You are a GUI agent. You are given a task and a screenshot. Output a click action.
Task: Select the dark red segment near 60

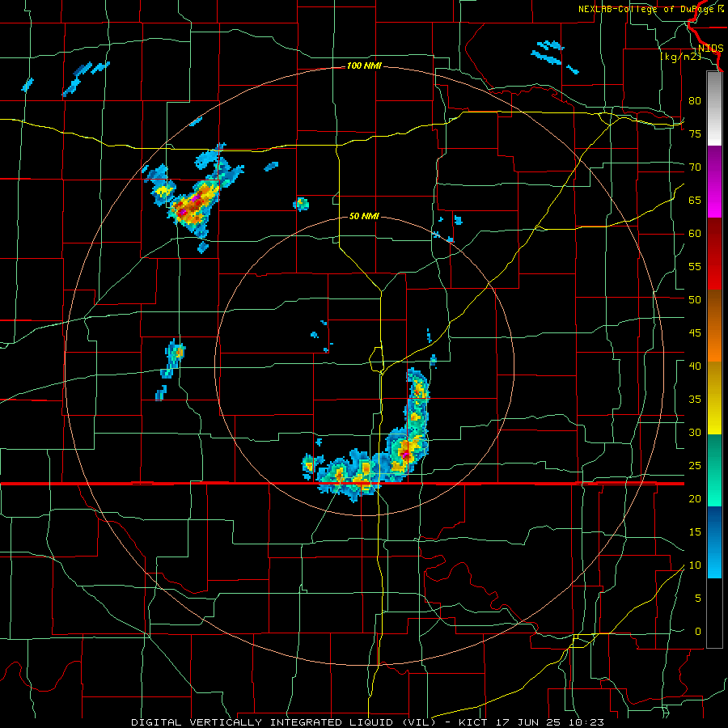[x=714, y=253]
